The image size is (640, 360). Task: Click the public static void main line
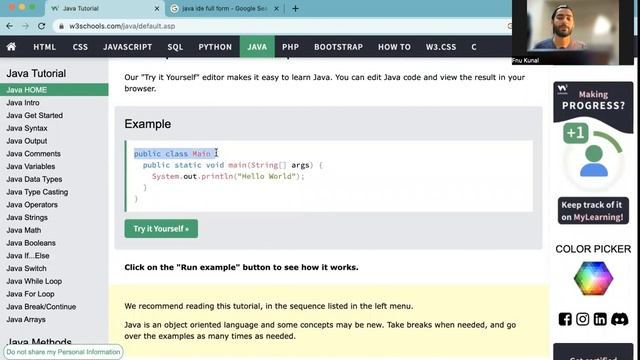pyautogui.click(x=233, y=165)
